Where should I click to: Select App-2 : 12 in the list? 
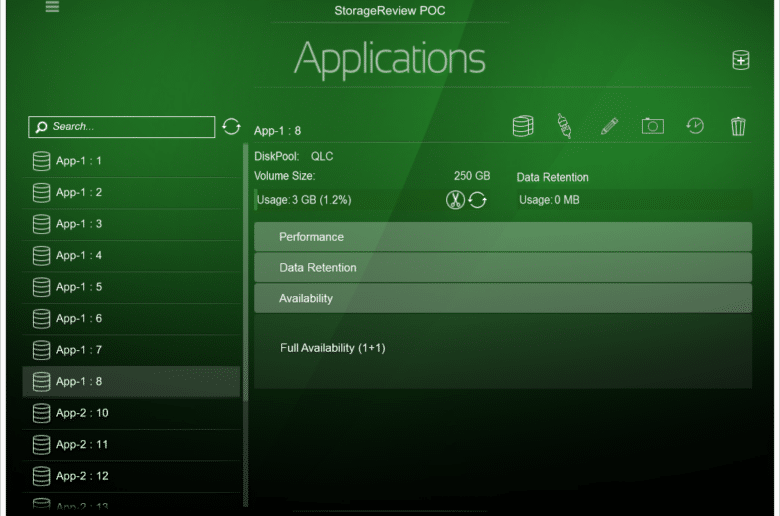click(131, 476)
